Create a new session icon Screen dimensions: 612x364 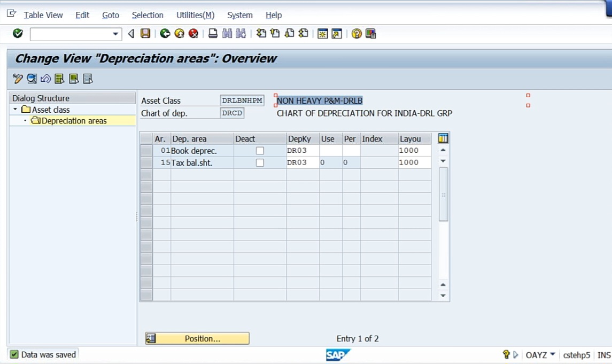(x=322, y=34)
